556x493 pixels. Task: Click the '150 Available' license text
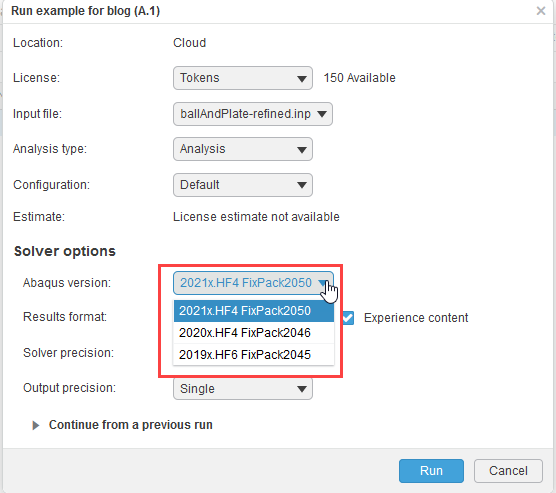tap(359, 78)
